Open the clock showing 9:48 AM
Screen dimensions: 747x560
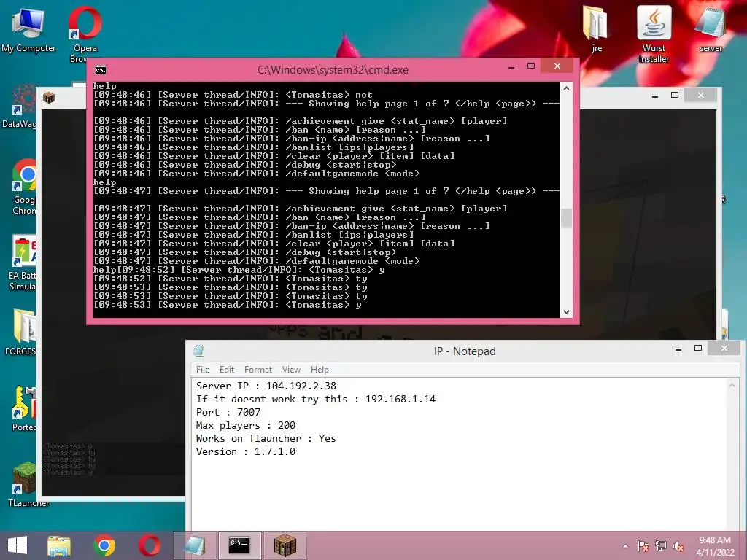(x=715, y=546)
